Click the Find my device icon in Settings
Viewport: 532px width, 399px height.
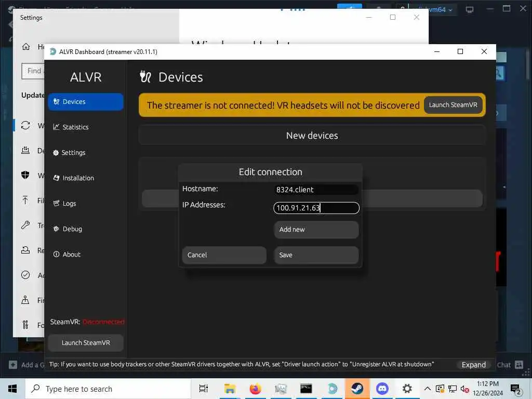[x=25, y=300]
